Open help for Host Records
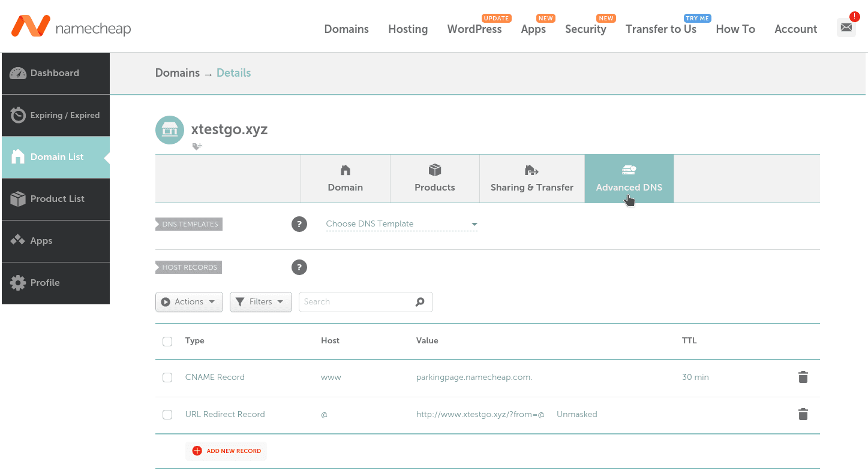 pyautogui.click(x=299, y=267)
